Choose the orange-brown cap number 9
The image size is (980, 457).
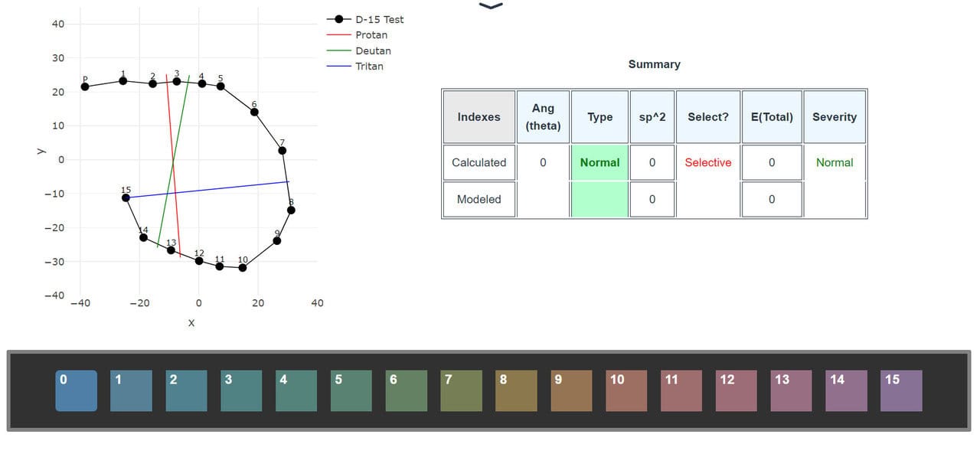(571, 390)
